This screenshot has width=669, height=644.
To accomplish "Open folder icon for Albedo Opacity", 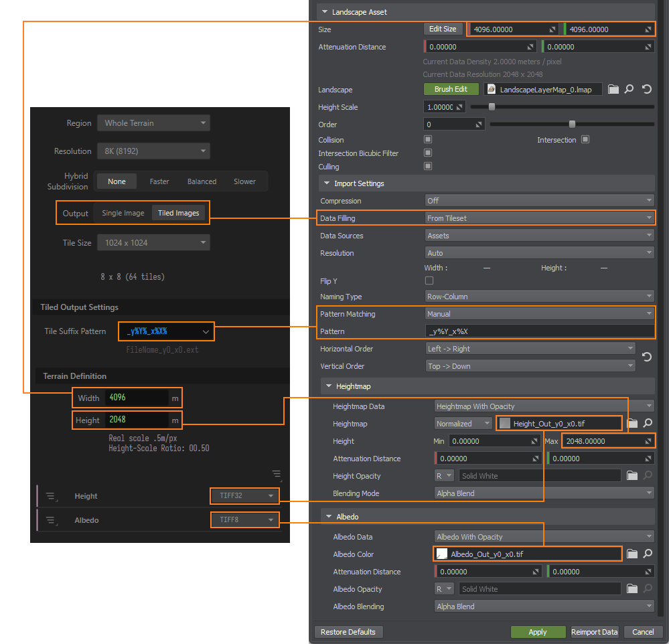I will [x=632, y=589].
